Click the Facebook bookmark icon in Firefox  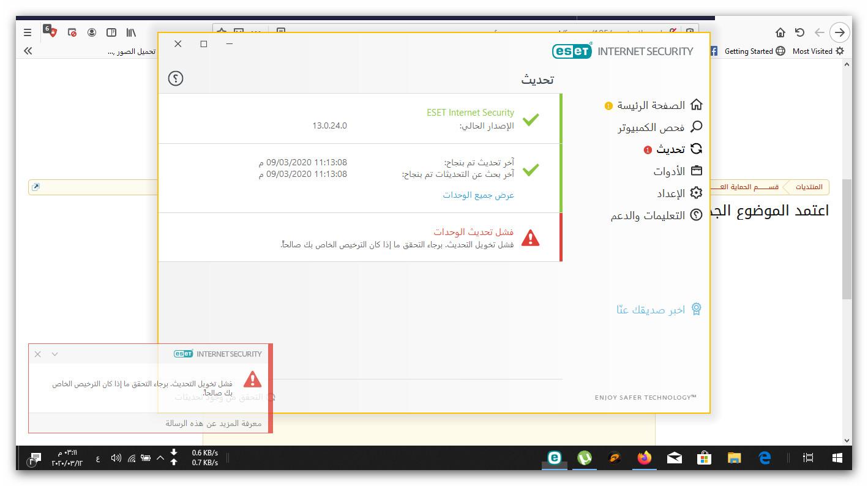(714, 51)
